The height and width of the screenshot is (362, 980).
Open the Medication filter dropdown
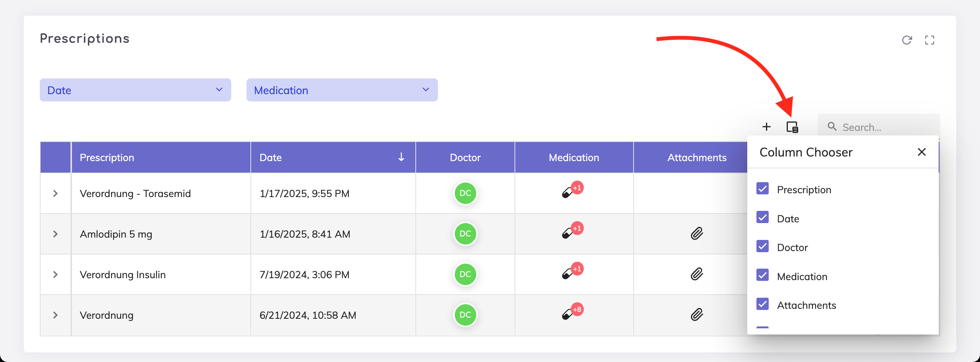coord(342,90)
